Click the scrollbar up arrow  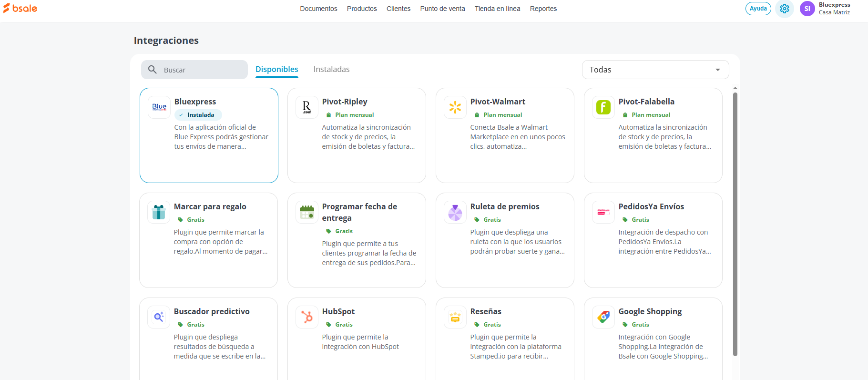pos(735,88)
